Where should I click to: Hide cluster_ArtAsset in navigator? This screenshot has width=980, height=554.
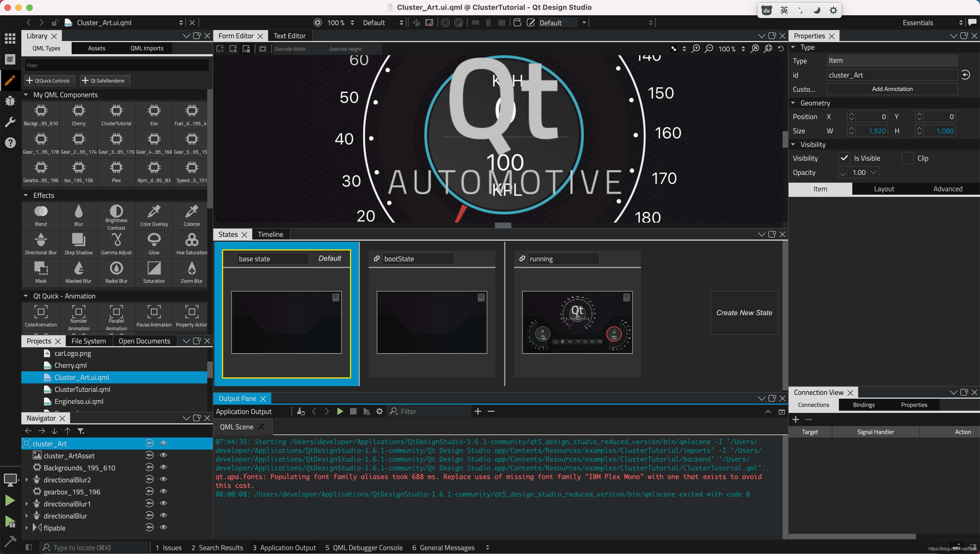click(164, 456)
